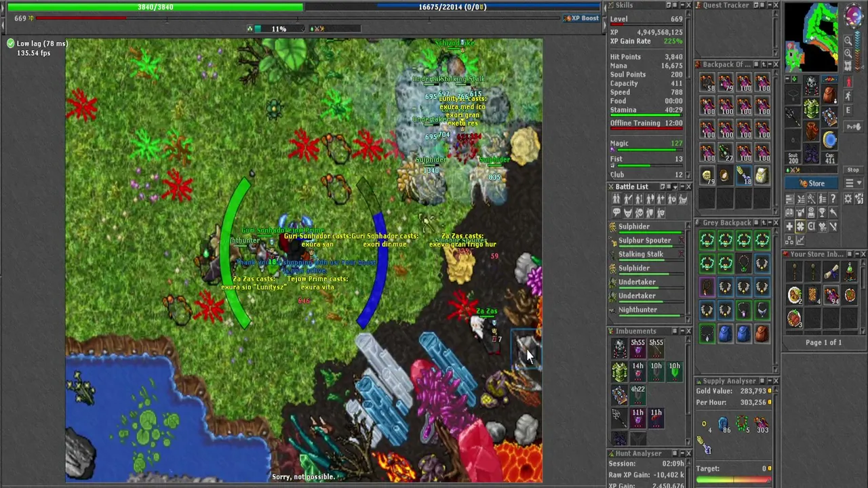This screenshot has height=488, width=868.
Task: Click the blue mana bar showing 16675/22014
Action: coord(452,7)
